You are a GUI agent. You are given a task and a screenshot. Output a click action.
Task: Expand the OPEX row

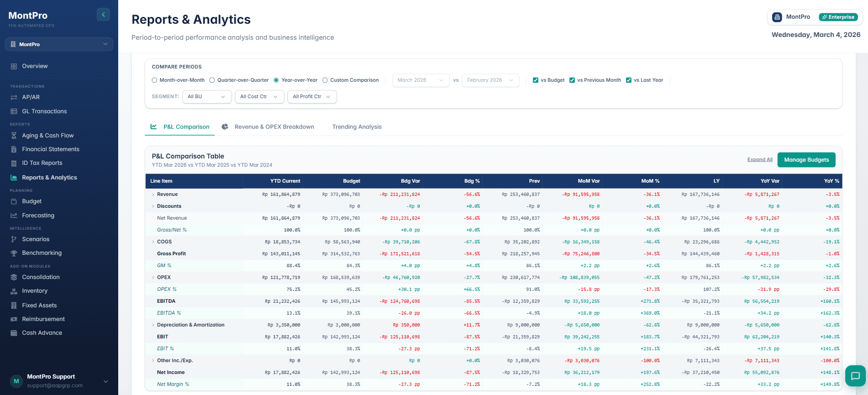[153, 278]
